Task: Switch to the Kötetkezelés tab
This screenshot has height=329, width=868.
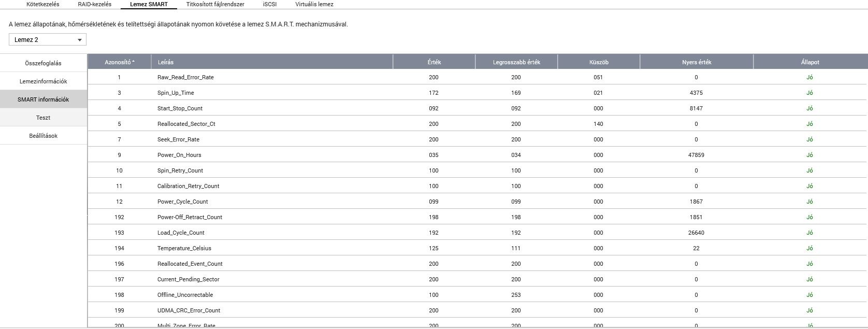Action: (x=43, y=4)
